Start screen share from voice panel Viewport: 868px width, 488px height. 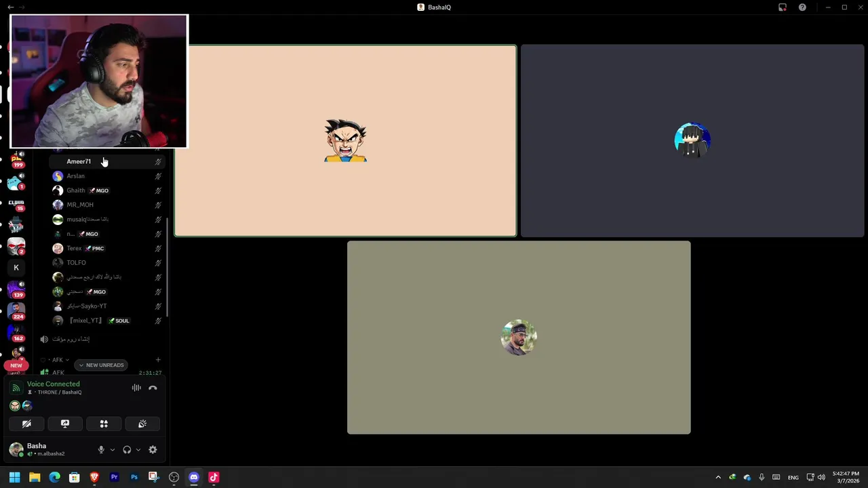[65, 424]
